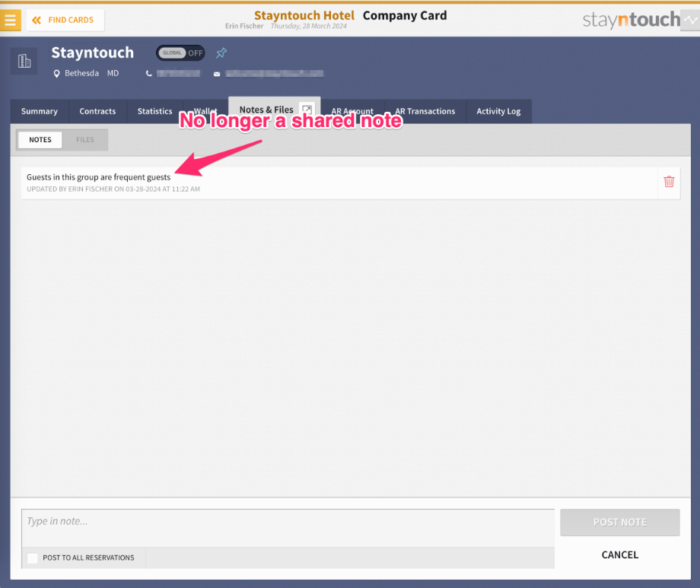The image size is (700, 588).
Task: Open the hamburger main menu
Action: pos(10,20)
